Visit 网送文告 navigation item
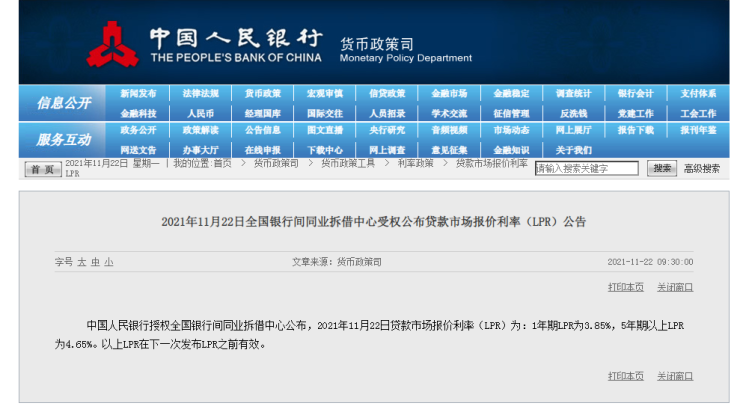The height and width of the screenshot is (415, 740). coord(138,150)
